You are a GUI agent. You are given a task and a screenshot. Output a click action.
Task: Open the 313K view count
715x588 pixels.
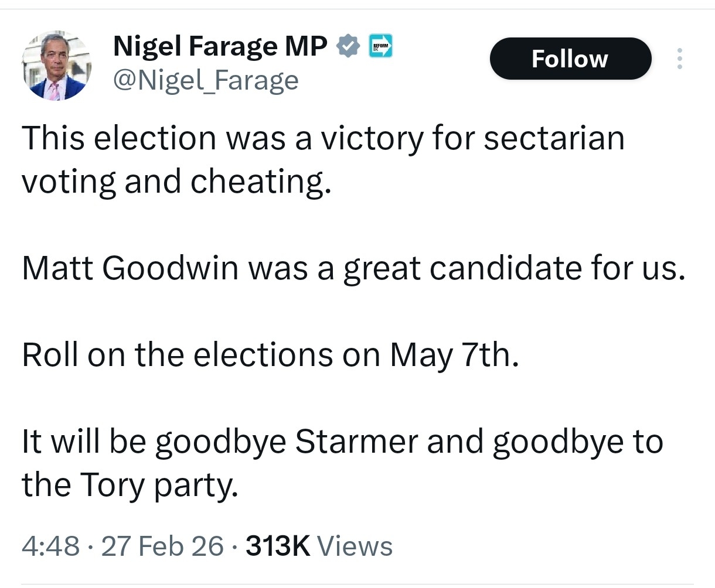277,546
